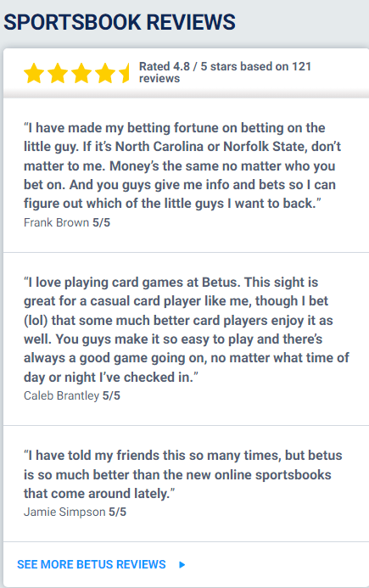
Task: Select reviewer name Caleb Brantley
Action: click(x=61, y=395)
